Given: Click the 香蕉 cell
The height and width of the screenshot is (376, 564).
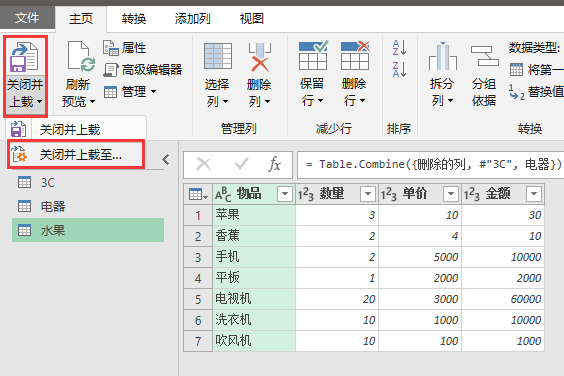Looking at the screenshot, I should 254,236.
